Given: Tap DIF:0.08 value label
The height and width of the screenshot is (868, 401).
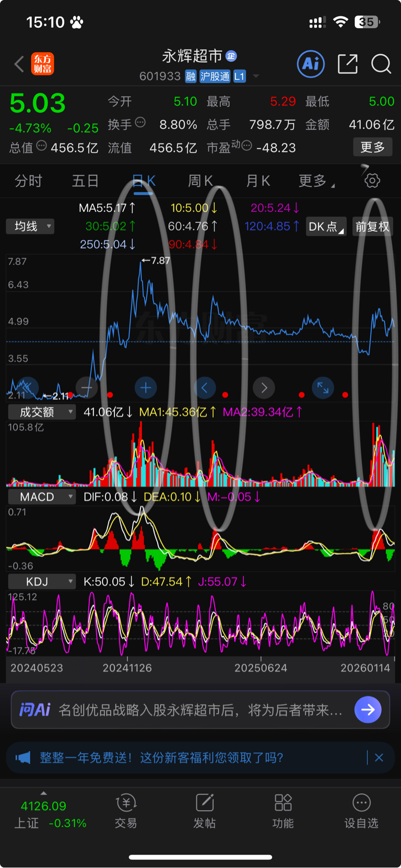Looking at the screenshot, I should pyautogui.click(x=110, y=497).
